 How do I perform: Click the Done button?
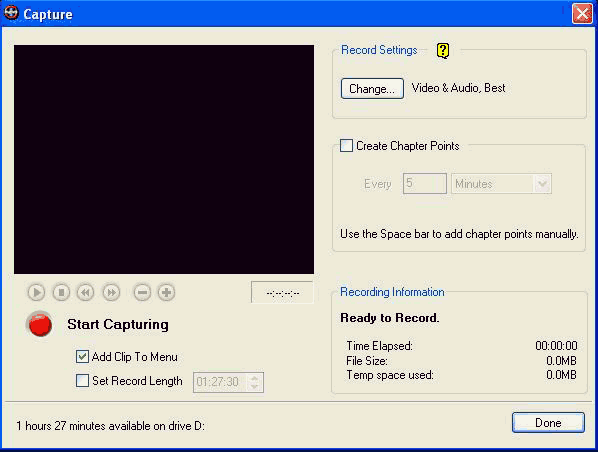pos(548,423)
